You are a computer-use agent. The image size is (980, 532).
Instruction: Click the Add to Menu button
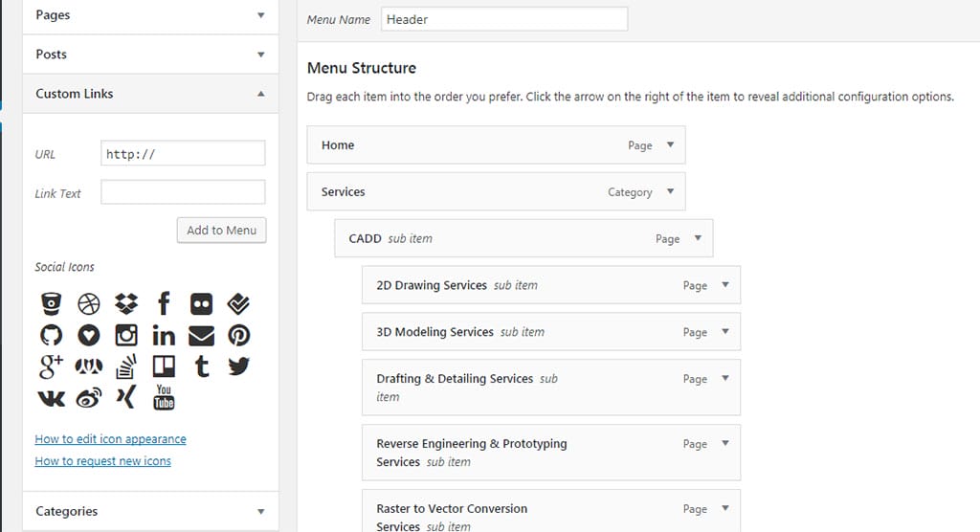click(x=221, y=231)
